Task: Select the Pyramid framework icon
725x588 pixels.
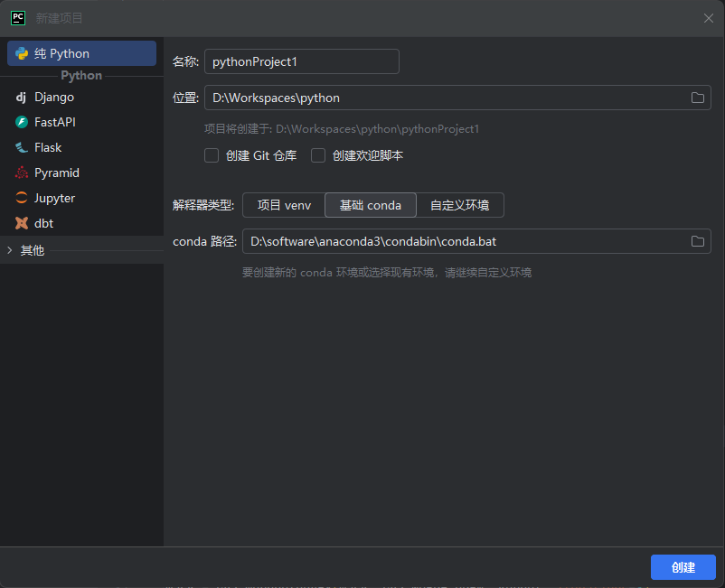Action: (22, 173)
